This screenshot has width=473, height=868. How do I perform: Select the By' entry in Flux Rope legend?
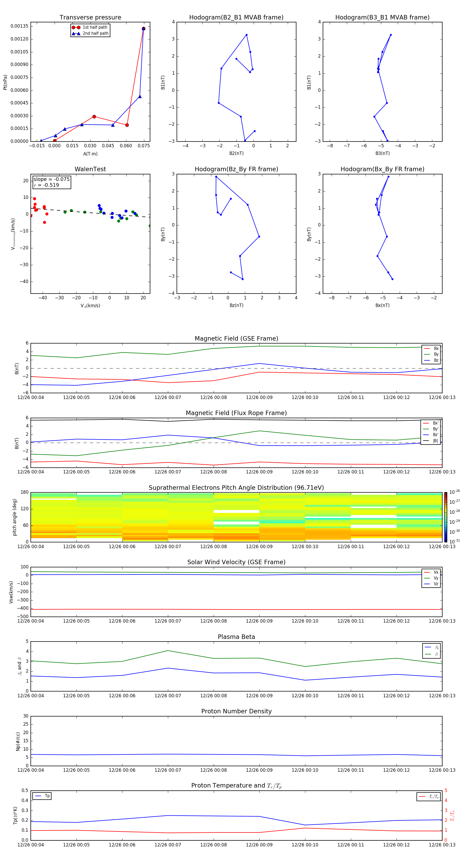(431, 429)
